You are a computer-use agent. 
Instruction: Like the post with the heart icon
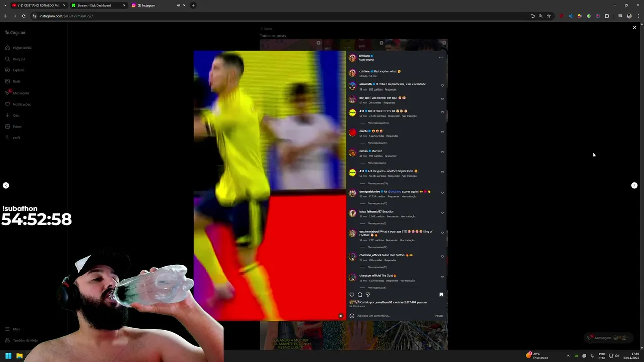click(x=352, y=295)
